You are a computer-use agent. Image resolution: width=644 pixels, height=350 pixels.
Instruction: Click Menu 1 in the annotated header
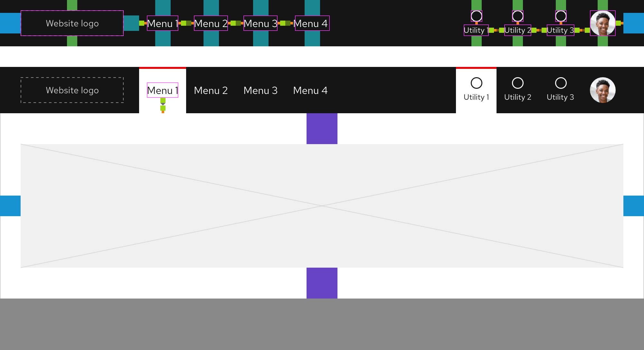[163, 23]
